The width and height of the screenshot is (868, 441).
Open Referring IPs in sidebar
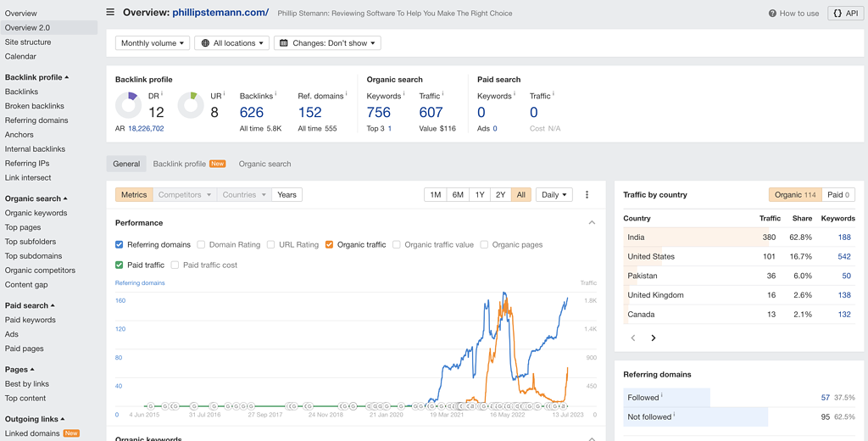point(27,164)
